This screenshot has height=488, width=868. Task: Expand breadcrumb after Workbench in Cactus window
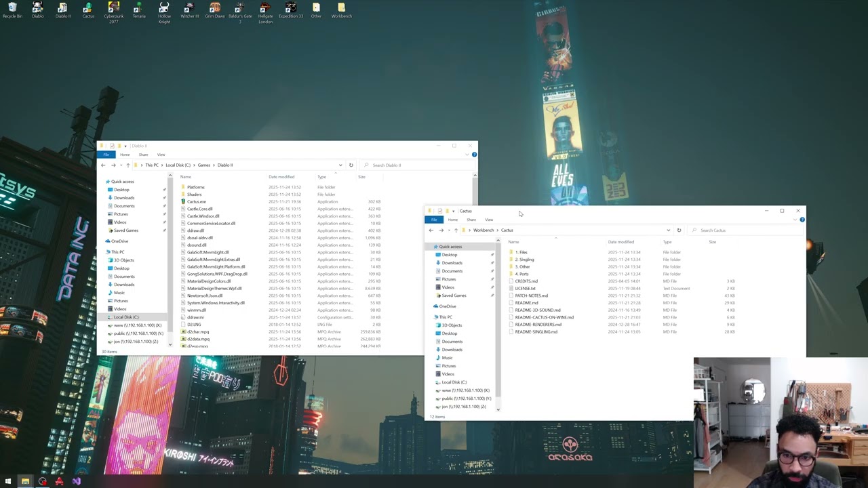[498, 230]
